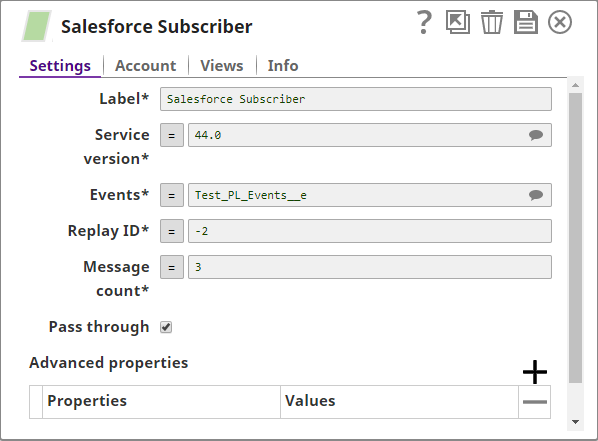Close the Salesforce Subscriber dialog
598x441 pixels.
pos(560,22)
